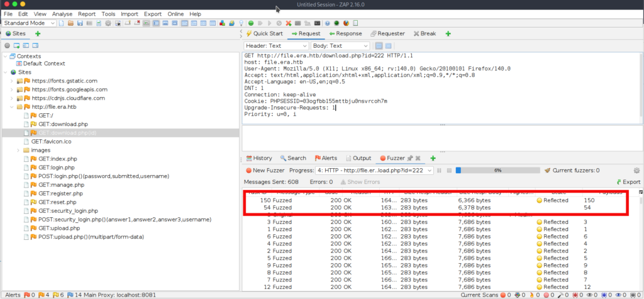Pause the running fuzzer
The image size is (644, 299).
point(440,170)
